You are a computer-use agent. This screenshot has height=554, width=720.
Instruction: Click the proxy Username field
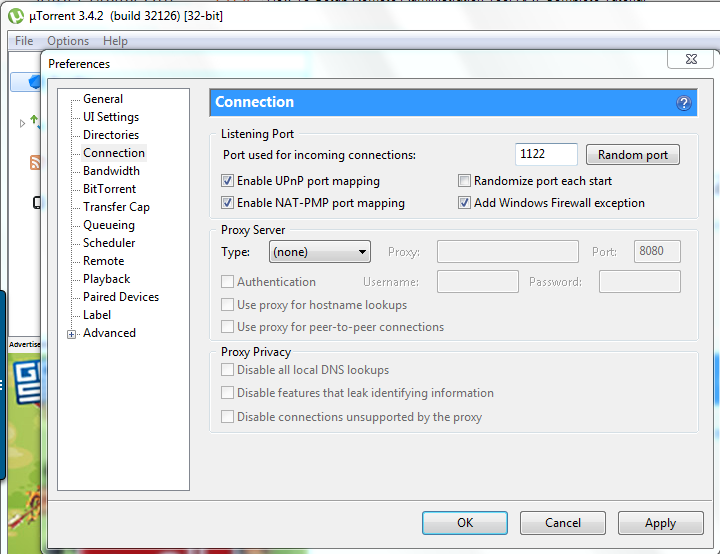(478, 282)
